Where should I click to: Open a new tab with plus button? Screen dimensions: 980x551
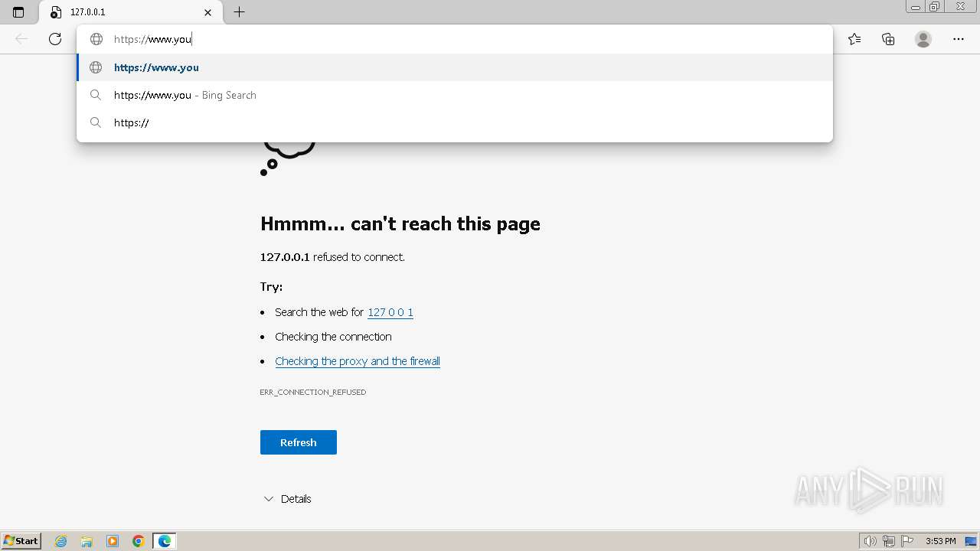239,12
